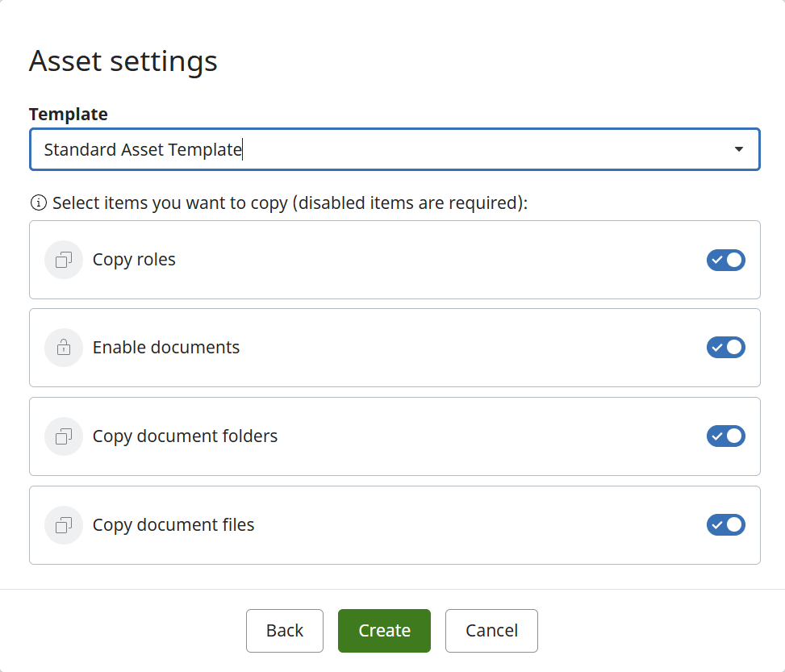Click the green Create button
The width and height of the screenshot is (785, 672).
pos(384,630)
